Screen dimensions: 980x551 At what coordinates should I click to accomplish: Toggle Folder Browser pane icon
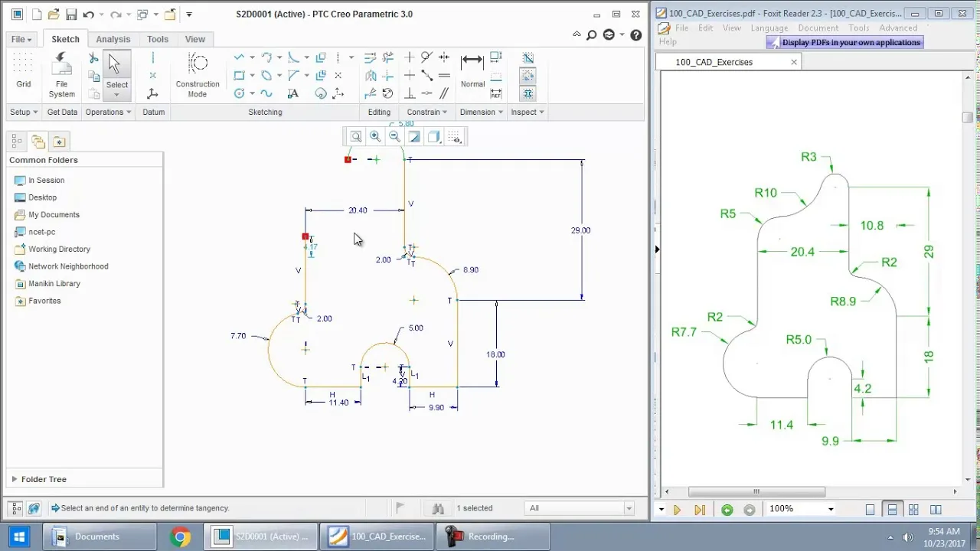tap(38, 142)
